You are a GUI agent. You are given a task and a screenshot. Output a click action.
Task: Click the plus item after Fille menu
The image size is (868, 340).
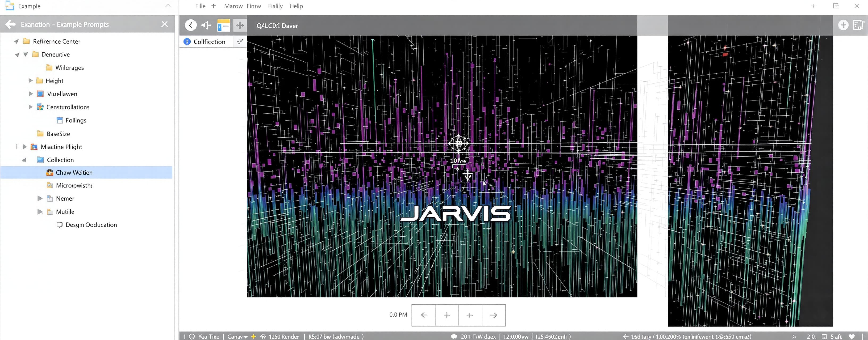214,6
